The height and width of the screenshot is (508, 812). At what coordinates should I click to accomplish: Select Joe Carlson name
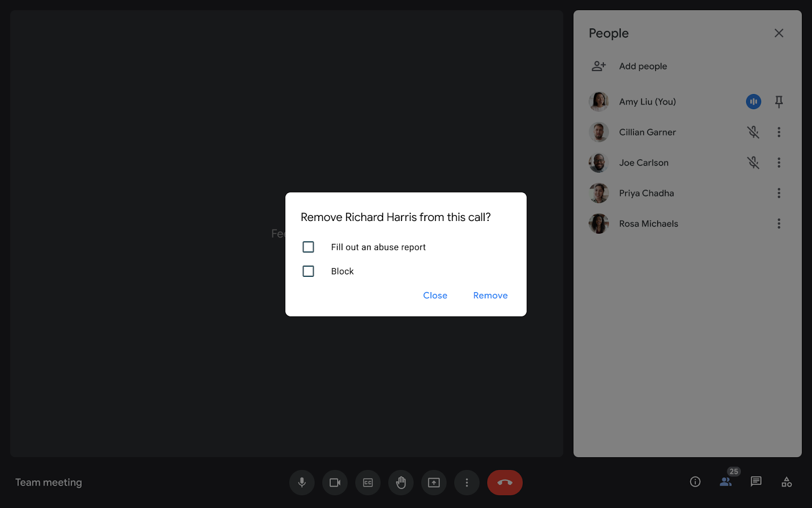(644, 163)
